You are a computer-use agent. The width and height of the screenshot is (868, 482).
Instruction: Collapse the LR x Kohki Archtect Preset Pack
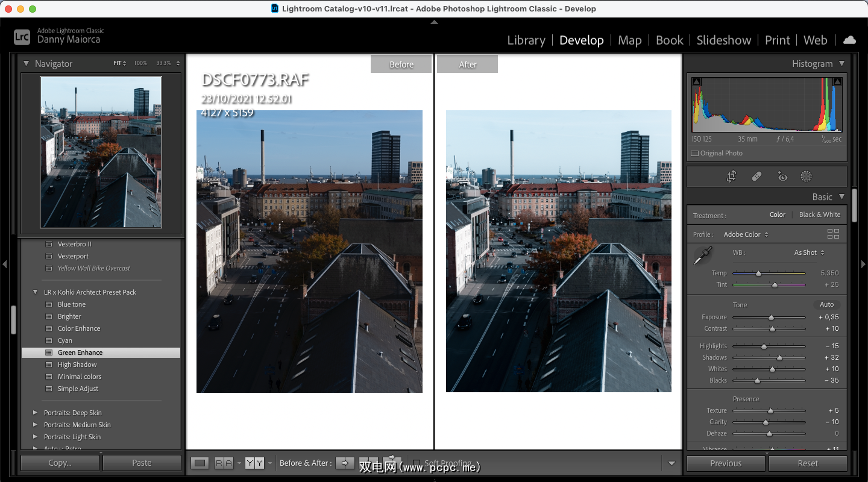[35, 292]
